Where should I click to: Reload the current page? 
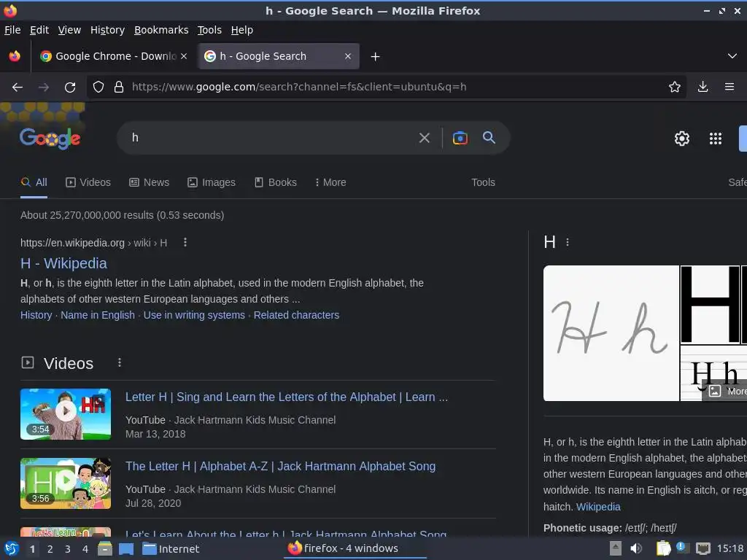[70, 87]
